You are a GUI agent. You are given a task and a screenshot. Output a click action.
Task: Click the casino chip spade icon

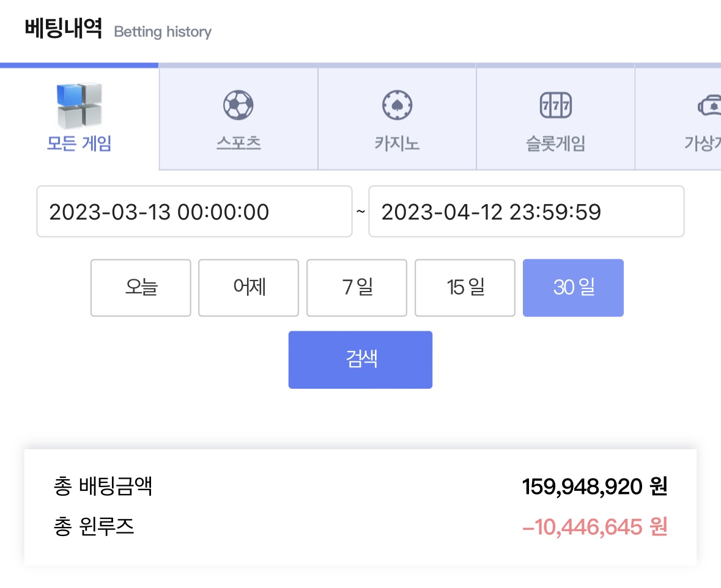tap(397, 105)
